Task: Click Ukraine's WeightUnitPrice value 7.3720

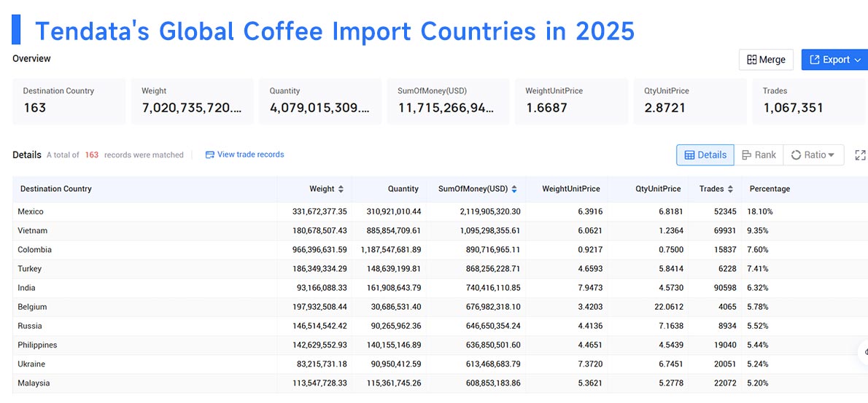Action: click(589, 364)
